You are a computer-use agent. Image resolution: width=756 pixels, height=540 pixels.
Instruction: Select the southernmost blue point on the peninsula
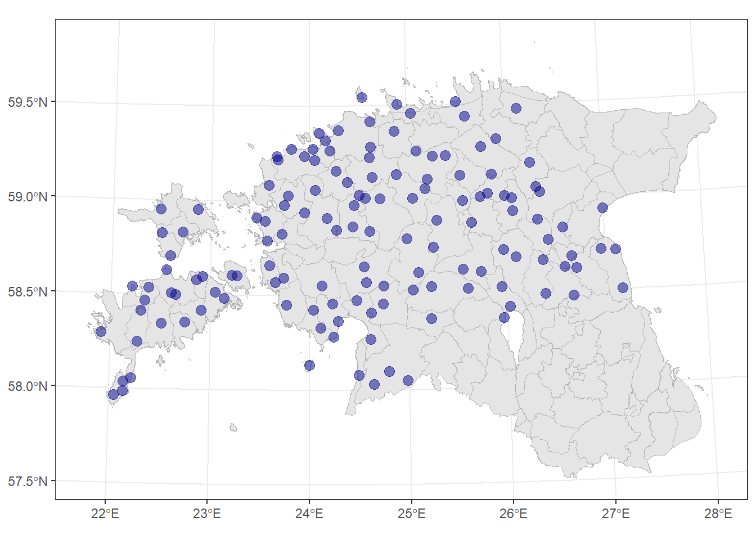[113, 394]
